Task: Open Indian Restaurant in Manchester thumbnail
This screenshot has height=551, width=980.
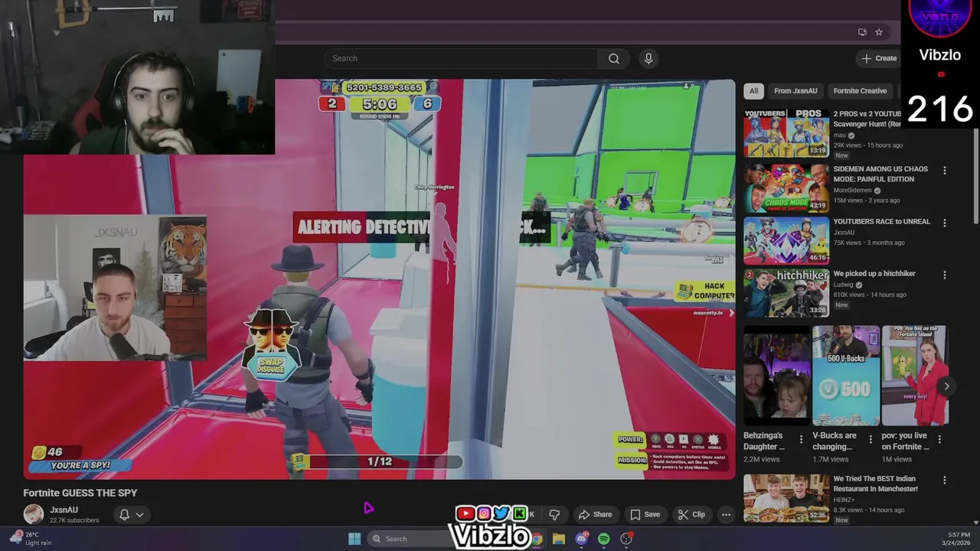Action: [x=786, y=497]
